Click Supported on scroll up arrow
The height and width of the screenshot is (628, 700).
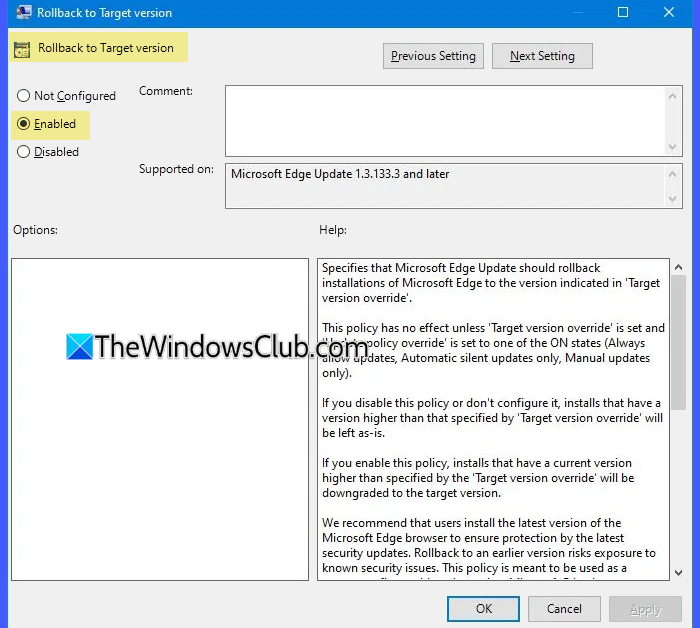(x=673, y=174)
